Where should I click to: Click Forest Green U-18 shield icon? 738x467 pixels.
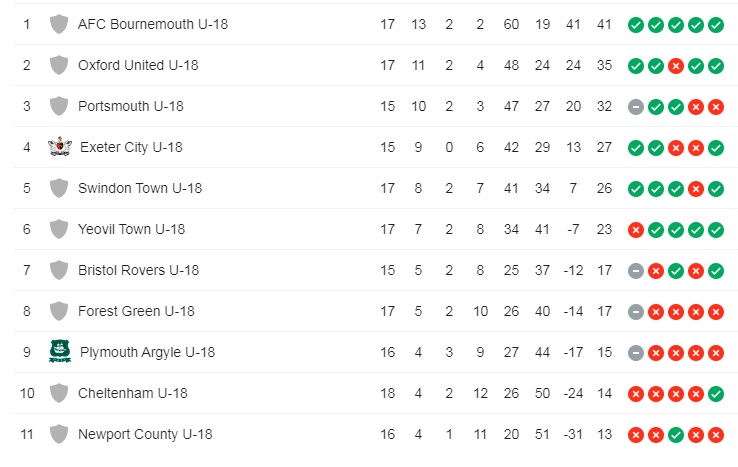tap(59, 311)
